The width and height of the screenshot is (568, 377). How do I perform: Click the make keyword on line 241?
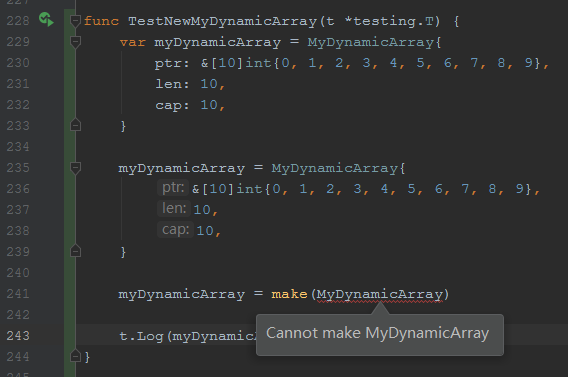289,294
